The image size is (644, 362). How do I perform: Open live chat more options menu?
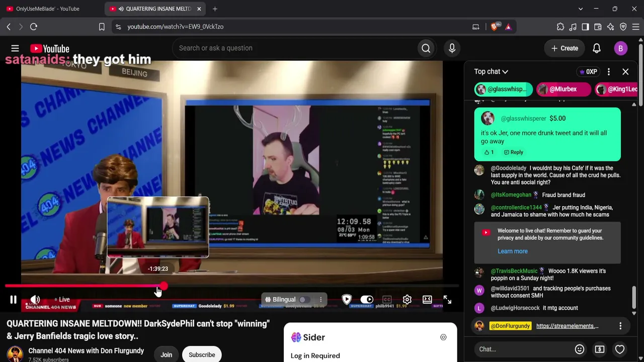(609, 72)
